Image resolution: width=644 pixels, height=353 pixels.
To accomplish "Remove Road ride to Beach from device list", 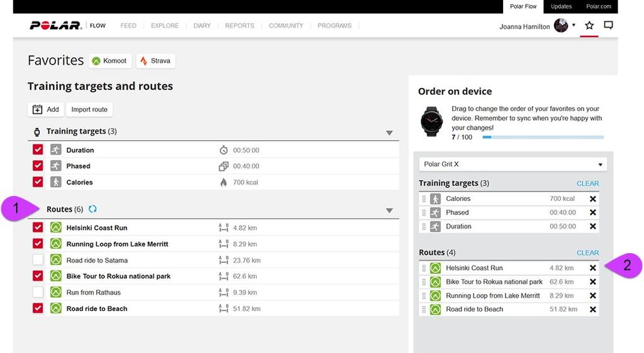I will tap(592, 309).
